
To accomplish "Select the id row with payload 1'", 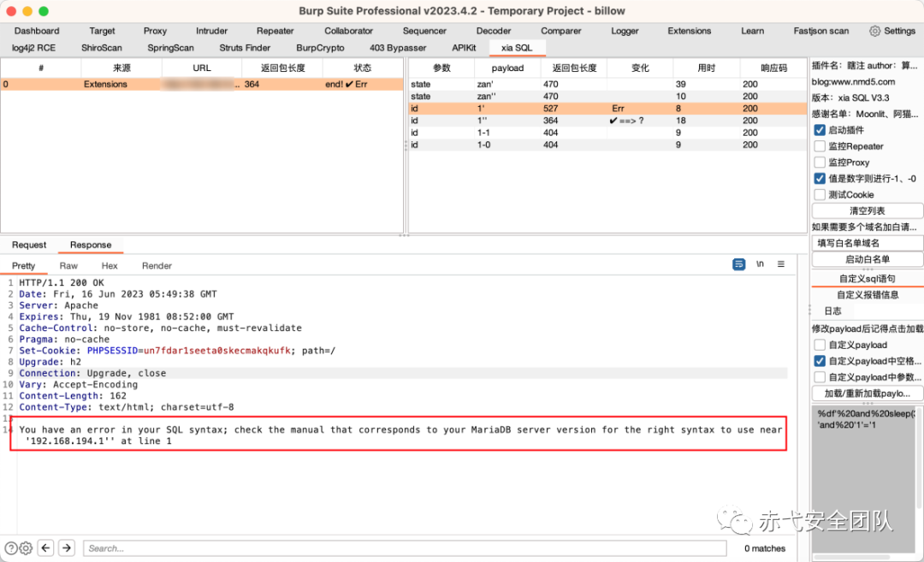I will coord(607,109).
